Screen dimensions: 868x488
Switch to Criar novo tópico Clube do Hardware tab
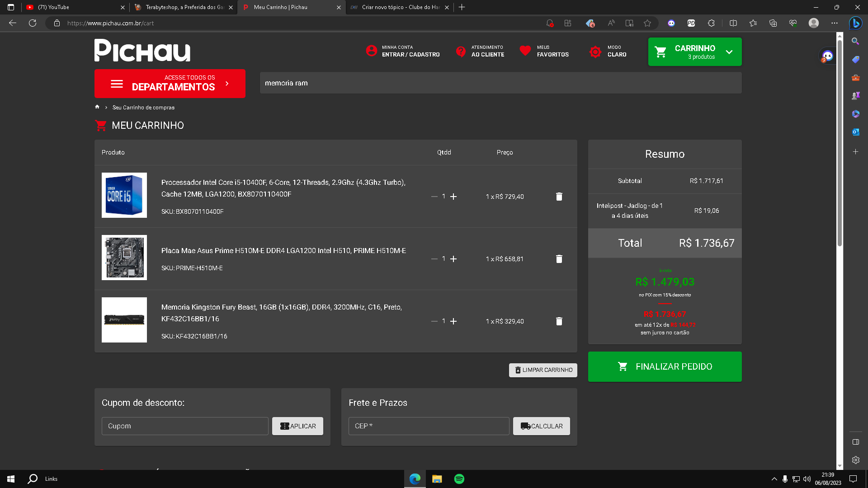(400, 7)
